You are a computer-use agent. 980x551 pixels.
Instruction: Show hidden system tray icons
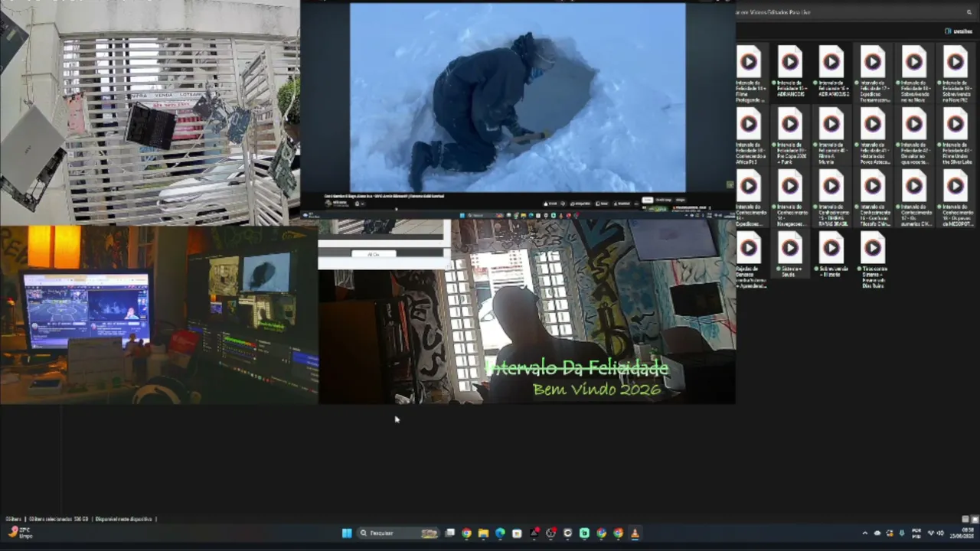pyautogui.click(x=865, y=533)
